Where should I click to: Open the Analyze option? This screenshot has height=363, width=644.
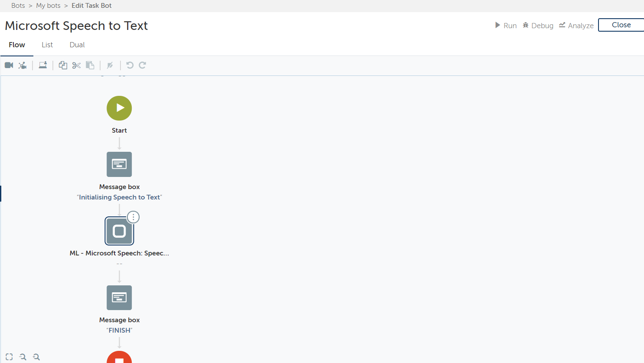(x=576, y=25)
